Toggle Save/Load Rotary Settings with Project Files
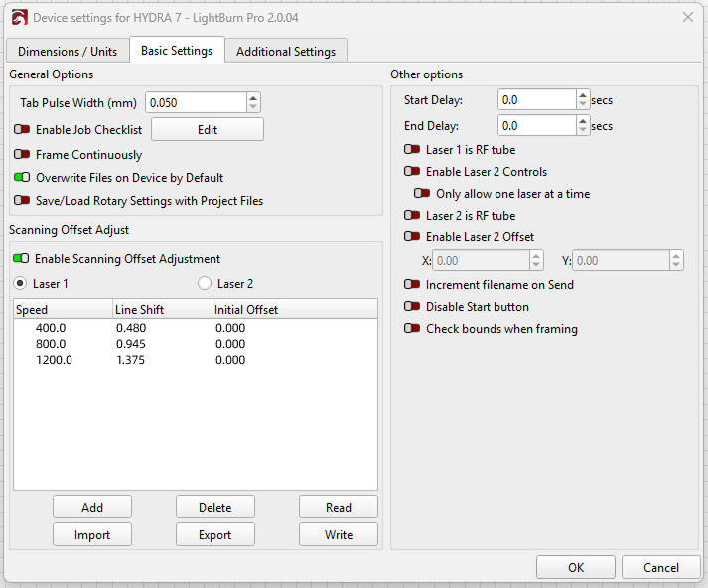 [x=22, y=200]
